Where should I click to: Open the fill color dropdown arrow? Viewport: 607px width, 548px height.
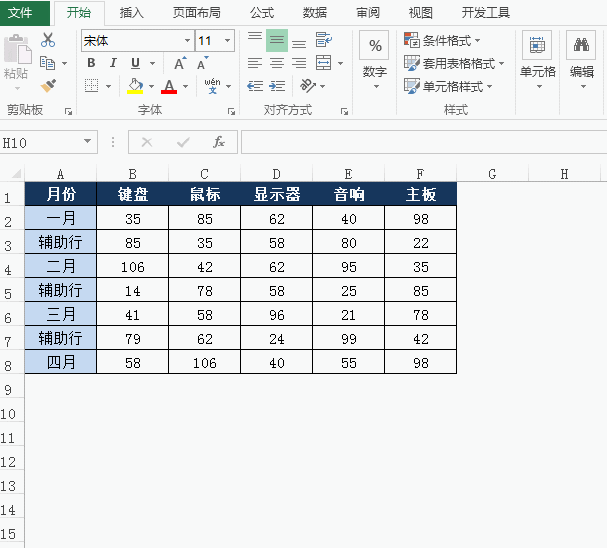[x=151, y=86]
